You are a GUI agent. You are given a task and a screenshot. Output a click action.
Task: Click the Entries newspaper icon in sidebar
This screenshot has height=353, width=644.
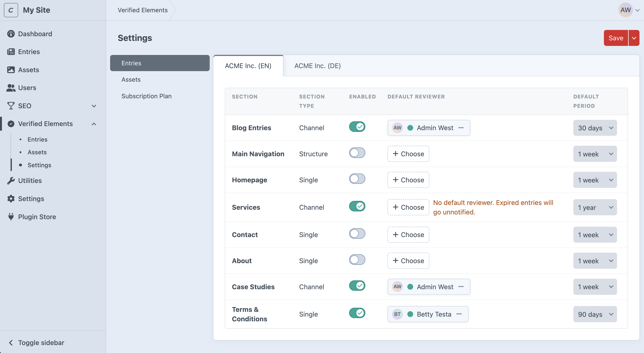(11, 52)
